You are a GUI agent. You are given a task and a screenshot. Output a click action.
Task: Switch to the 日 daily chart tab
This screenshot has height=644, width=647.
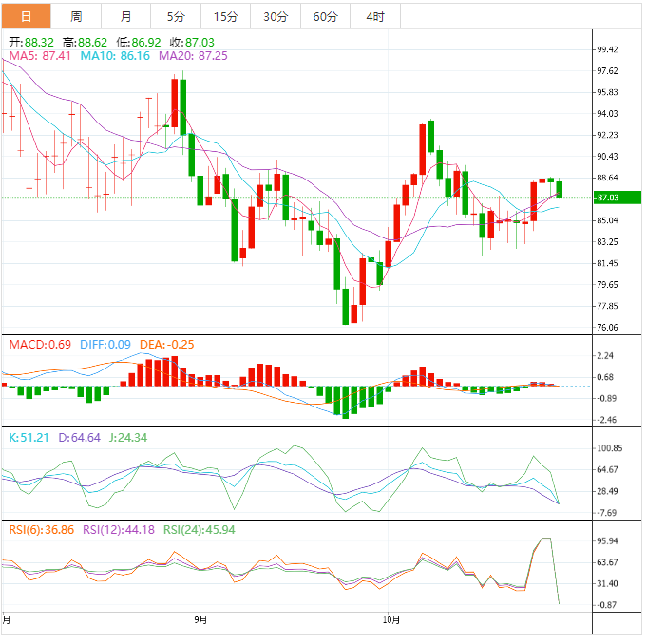coord(26,16)
